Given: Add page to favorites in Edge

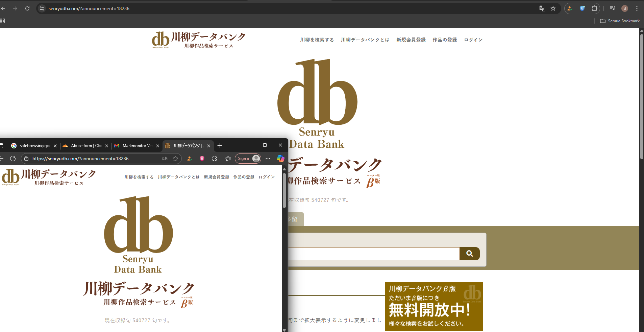Looking at the screenshot, I should click(175, 159).
